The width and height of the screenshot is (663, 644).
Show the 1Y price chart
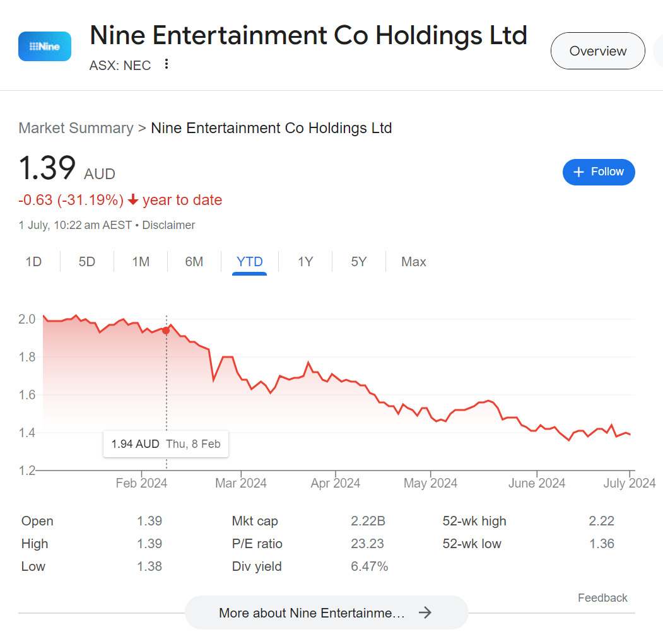coord(305,262)
